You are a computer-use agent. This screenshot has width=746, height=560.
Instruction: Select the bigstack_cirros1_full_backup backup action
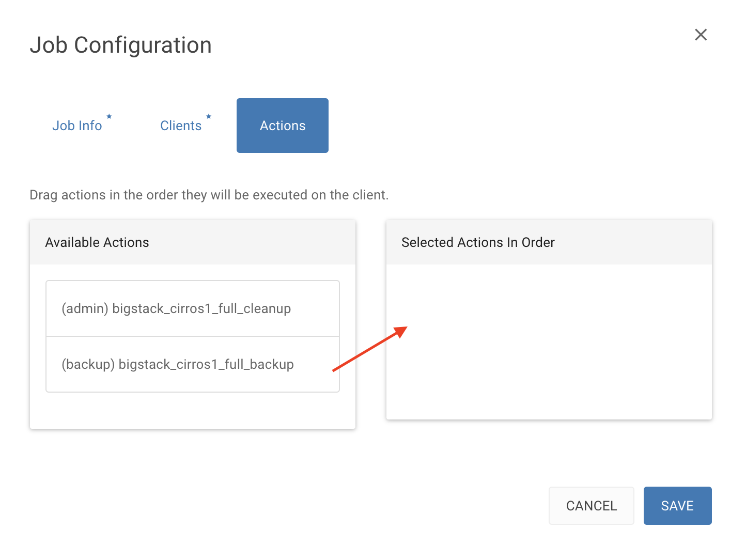point(193,364)
